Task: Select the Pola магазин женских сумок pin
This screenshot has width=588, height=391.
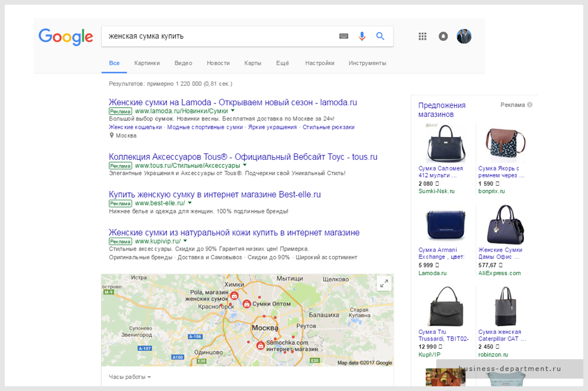Action: pyautogui.click(x=234, y=295)
